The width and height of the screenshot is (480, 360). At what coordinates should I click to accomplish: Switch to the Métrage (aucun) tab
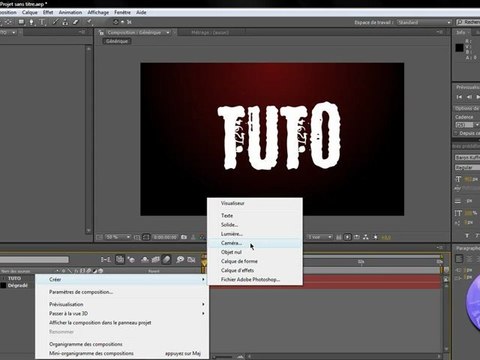pyautogui.click(x=210, y=33)
